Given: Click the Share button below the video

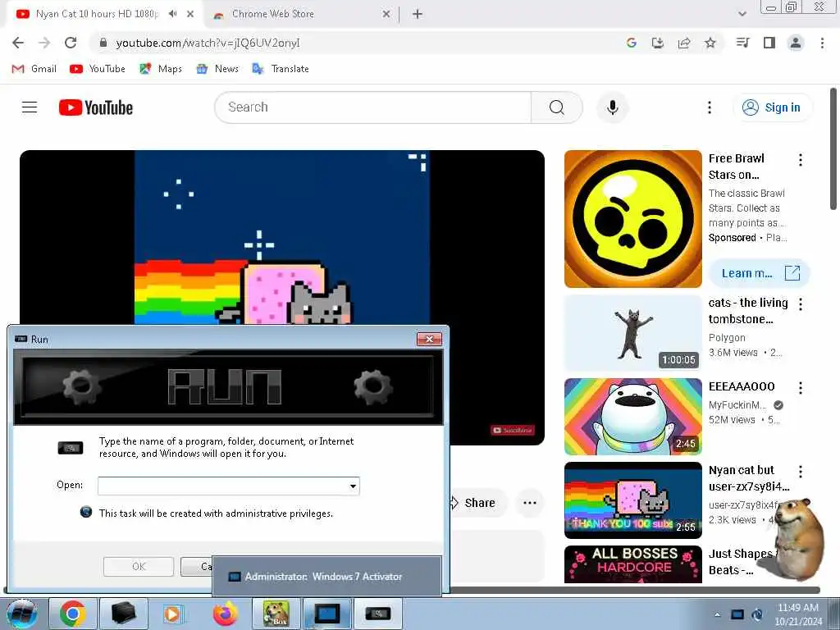Looking at the screenshot, I should point(478,503).
